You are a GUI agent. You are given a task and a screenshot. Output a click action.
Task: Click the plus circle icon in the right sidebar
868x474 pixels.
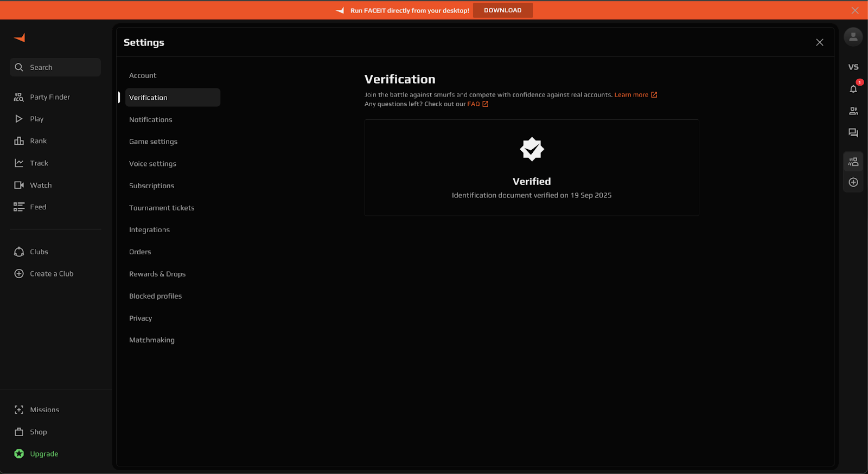(853, 182)
